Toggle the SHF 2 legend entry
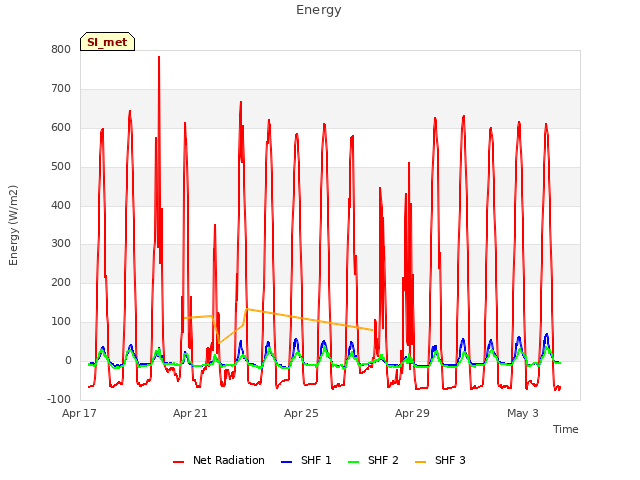The width and height of the screenshot is (640, 480). 373,460
